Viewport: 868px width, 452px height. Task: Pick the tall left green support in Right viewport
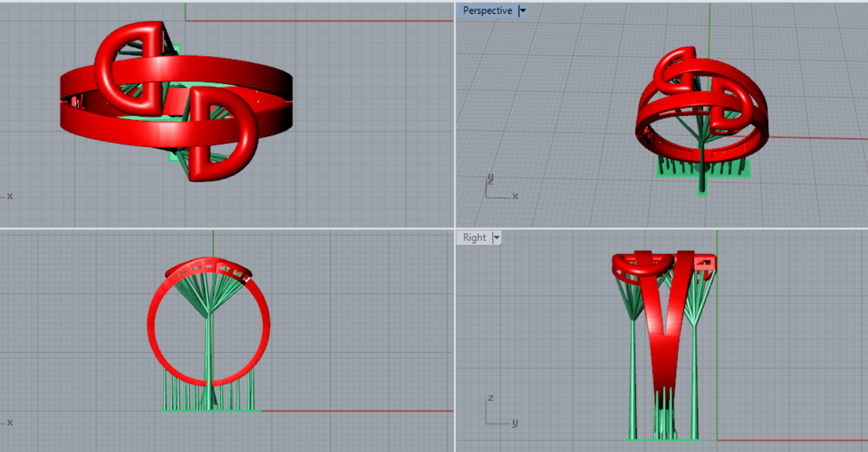click(x=633, y=379)
